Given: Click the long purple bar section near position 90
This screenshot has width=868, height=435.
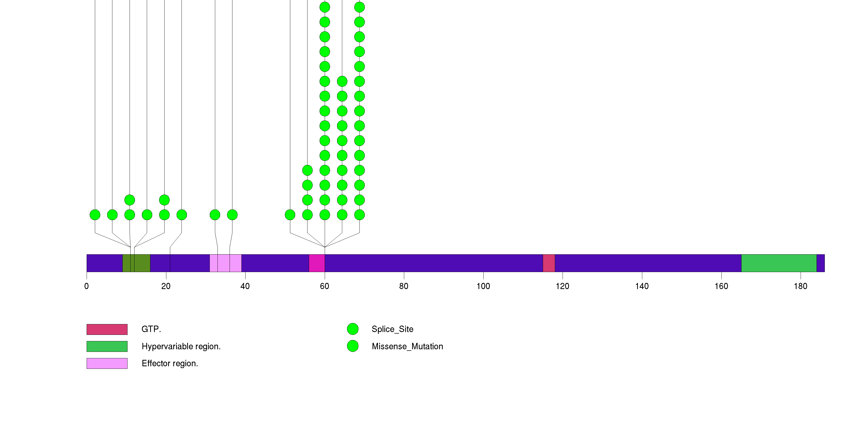Looking at the screenshot, I should (x=444, y=263).
